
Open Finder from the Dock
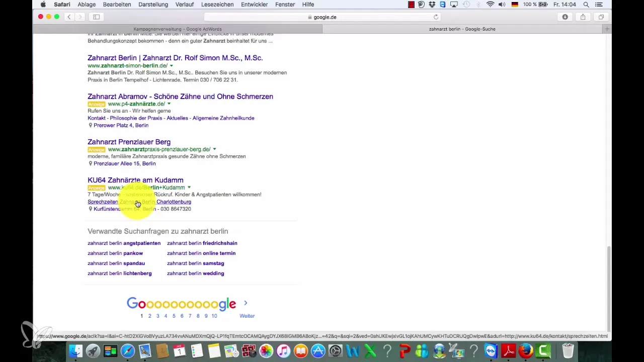[x=75, y=350]
